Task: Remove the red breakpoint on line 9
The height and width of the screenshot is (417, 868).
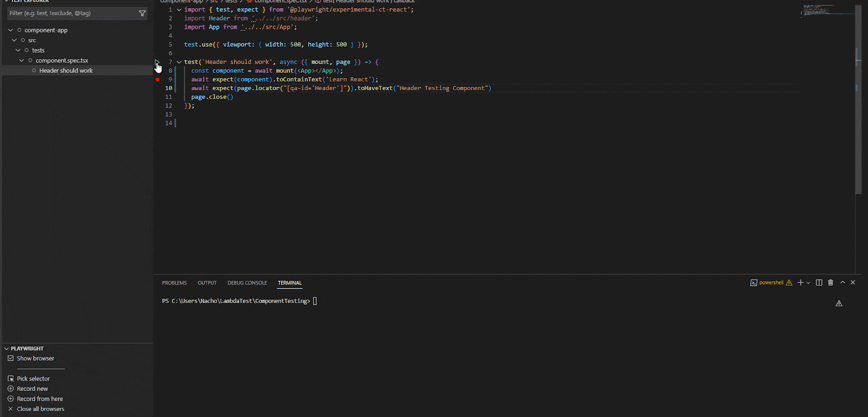Action: 158,80
